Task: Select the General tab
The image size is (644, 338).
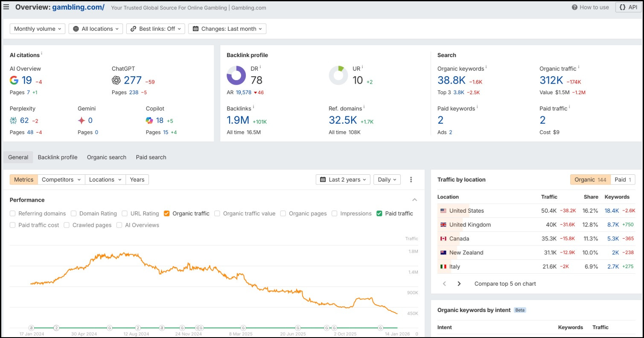Action: point(18,157)
